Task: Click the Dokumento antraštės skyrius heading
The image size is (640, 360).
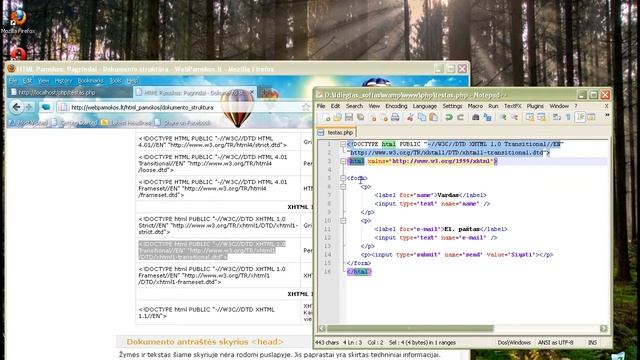Action: click(205, 342)
